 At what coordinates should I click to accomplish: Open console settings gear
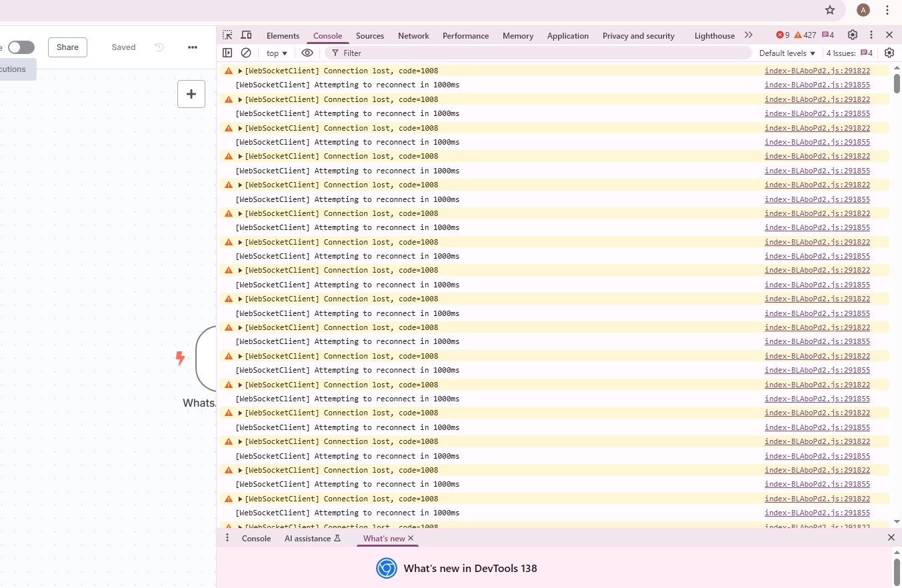click(889, 53)
